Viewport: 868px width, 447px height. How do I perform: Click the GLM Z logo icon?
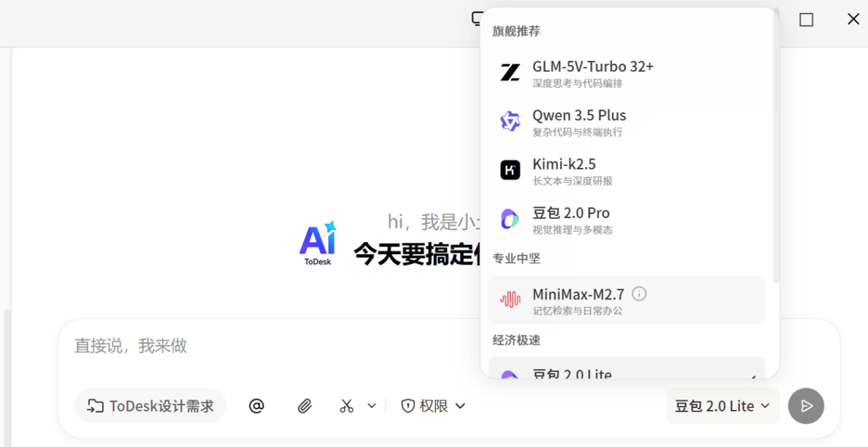(x=510, y=73)
